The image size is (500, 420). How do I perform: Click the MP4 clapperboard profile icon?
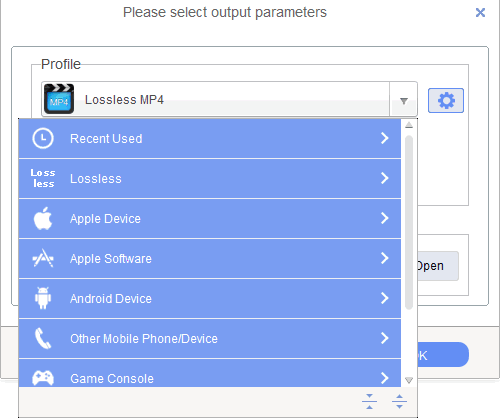59,99
